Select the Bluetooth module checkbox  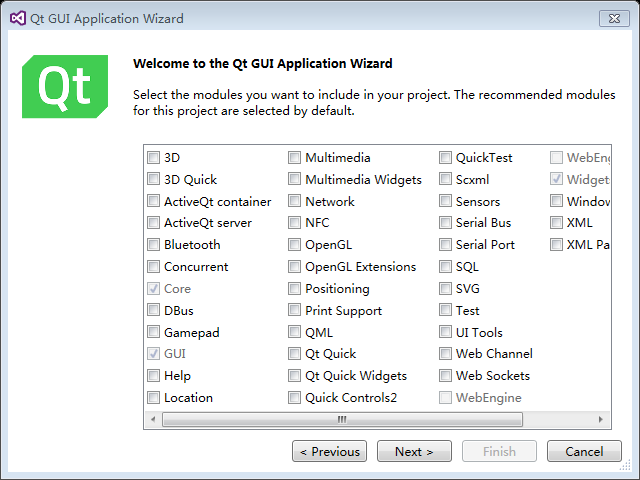(x=153, y=245)
